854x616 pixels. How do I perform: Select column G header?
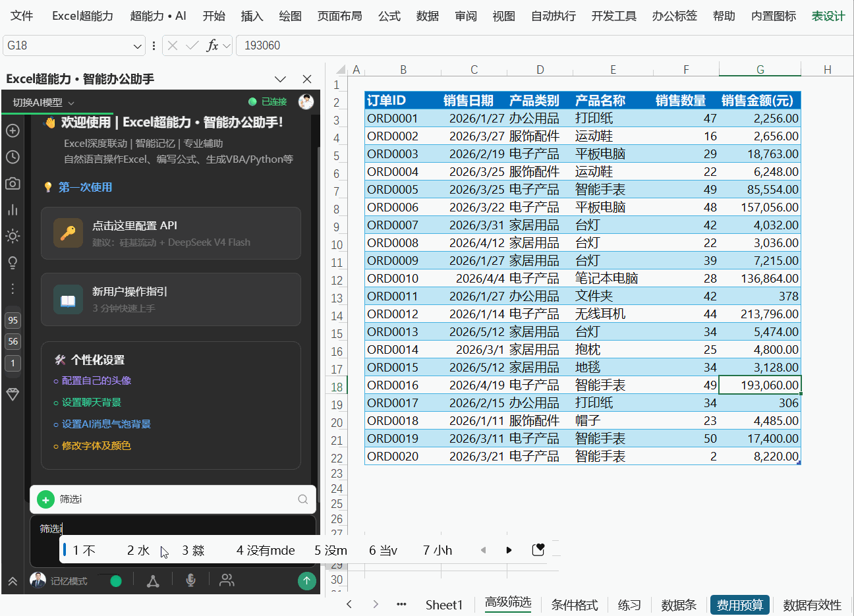tap(760, 69)
